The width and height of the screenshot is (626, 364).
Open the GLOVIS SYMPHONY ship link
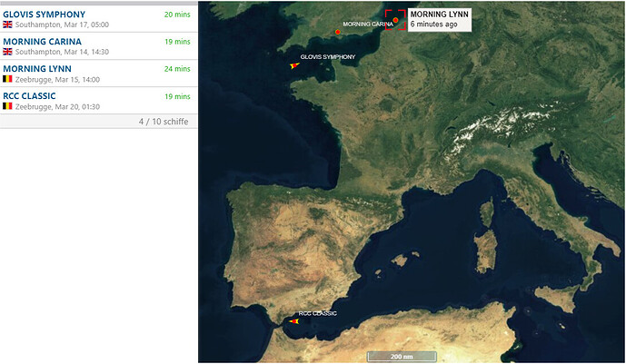tap(44, 15)
